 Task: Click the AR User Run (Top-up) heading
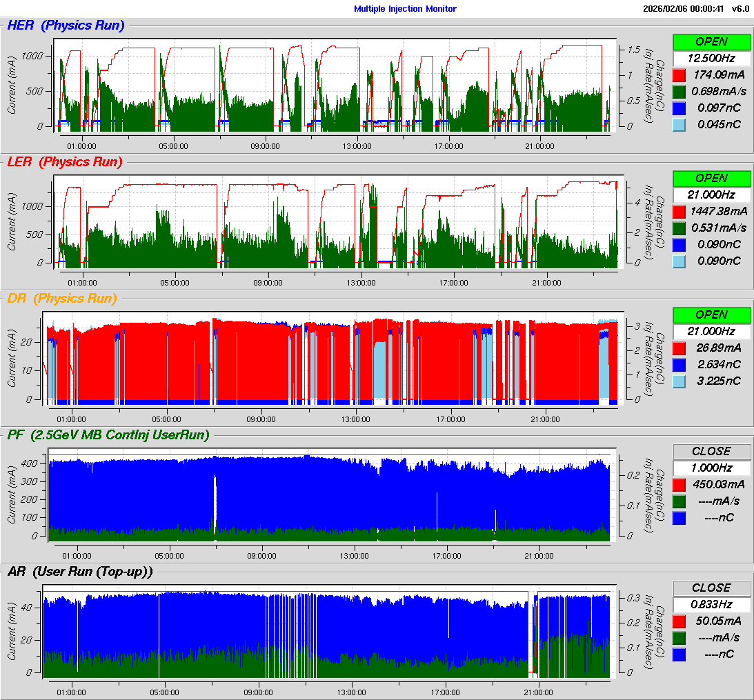click(x=80, y=572)
